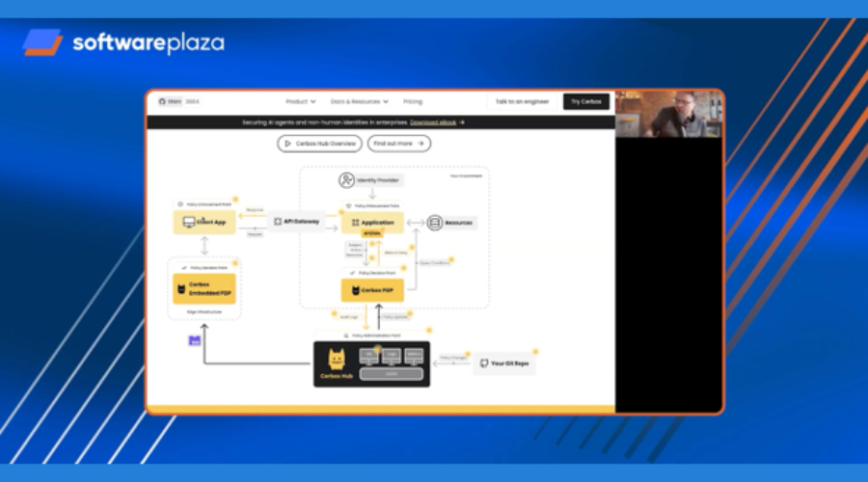This screenshot has height=482, width=868.
Task: Click hotspot dot above Client App enforcement point
Action: point(235,200)
